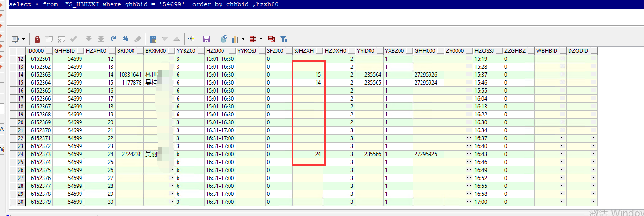
Task: Click the purple save floppy icon
Action: [x=207, y=39]
